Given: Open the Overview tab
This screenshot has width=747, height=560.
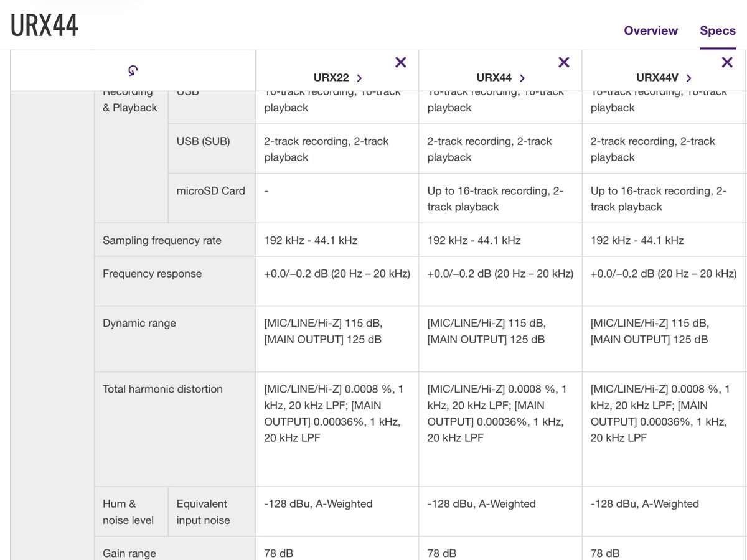Looking at the screenshot, I should pos(651,30).
